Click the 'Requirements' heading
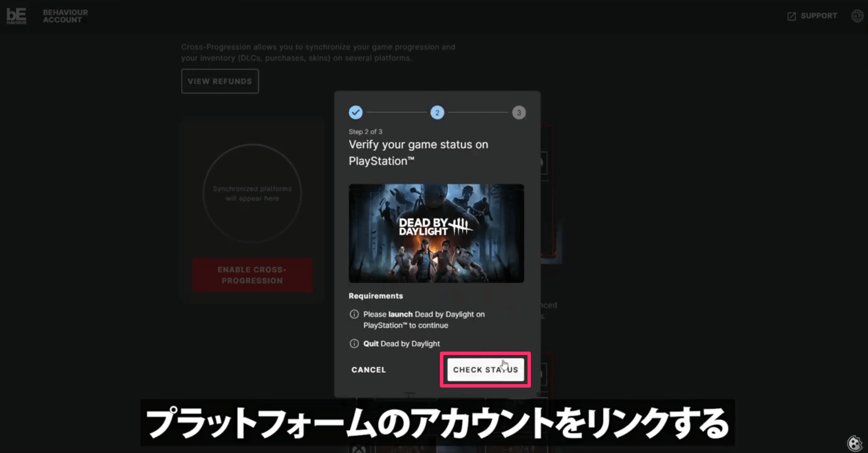Image resolution: width=868 pixels, height=453 pixels. (x=376, y=296)
